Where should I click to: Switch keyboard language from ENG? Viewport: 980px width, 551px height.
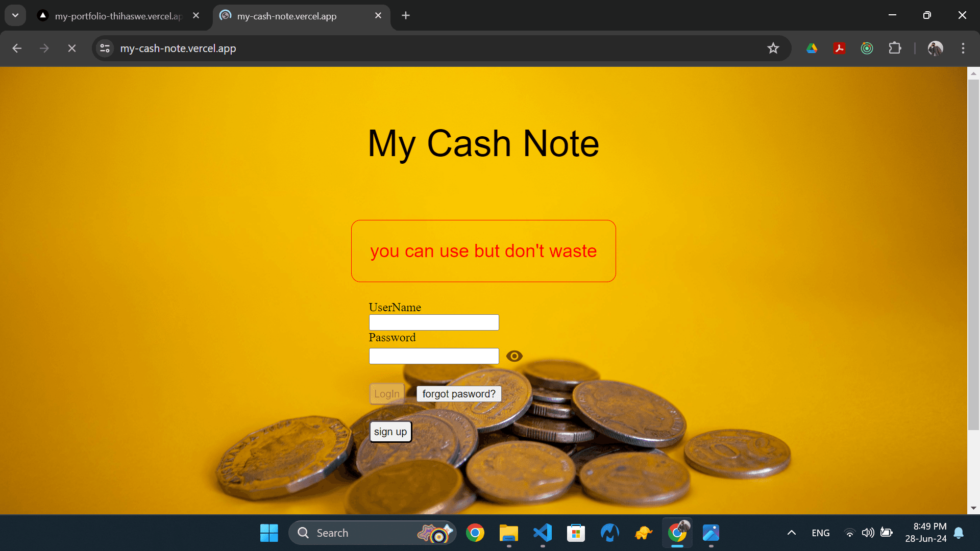tap(820, 533)
